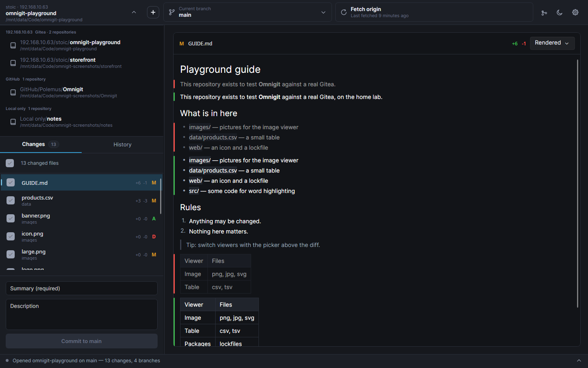This screenshot has width=588, height=368.
Task: Click the modified M status of GUIDE.md
Action: tap(154, 183)
